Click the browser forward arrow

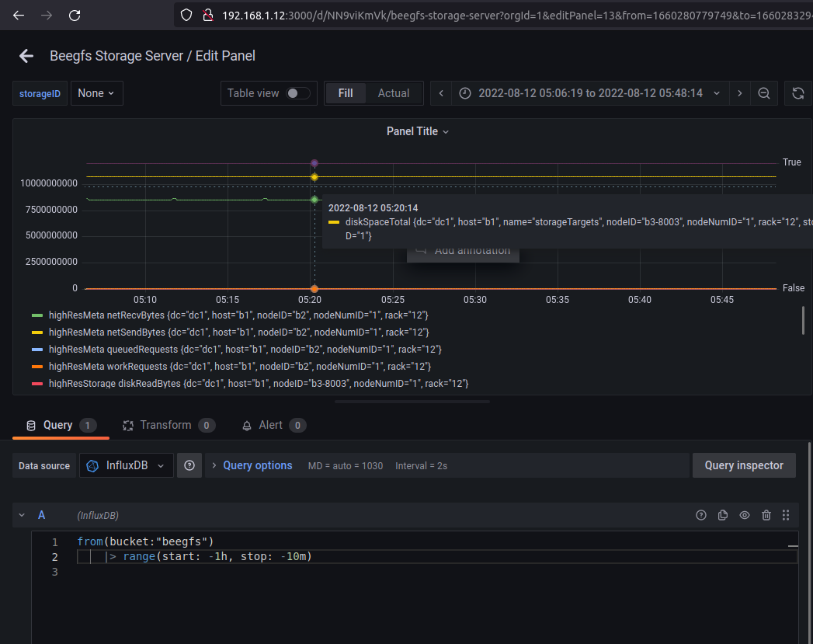point(47,16)
